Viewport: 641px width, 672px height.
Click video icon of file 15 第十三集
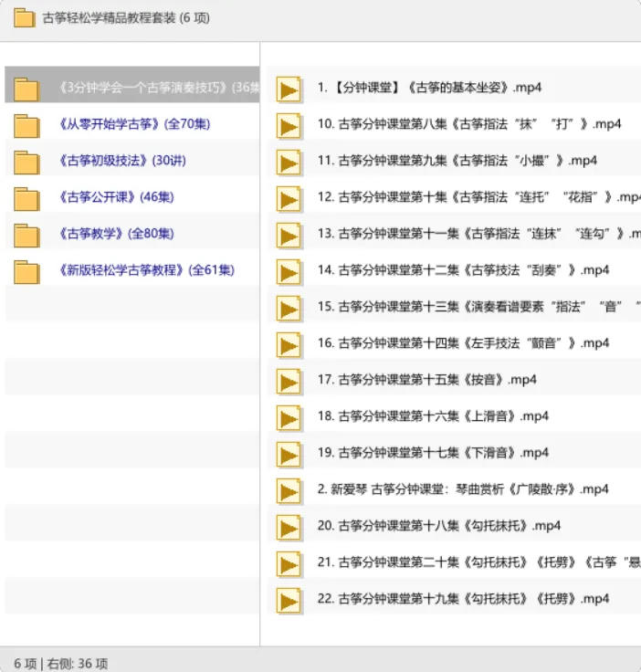coord(289,309)
